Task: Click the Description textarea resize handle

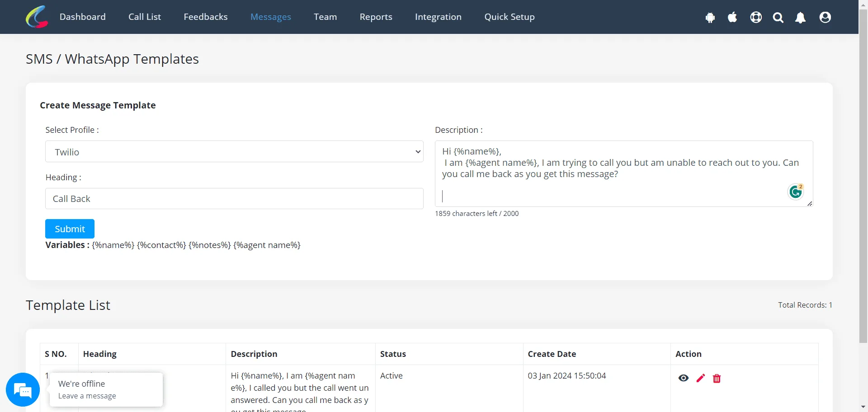Action: click(809, 203)
